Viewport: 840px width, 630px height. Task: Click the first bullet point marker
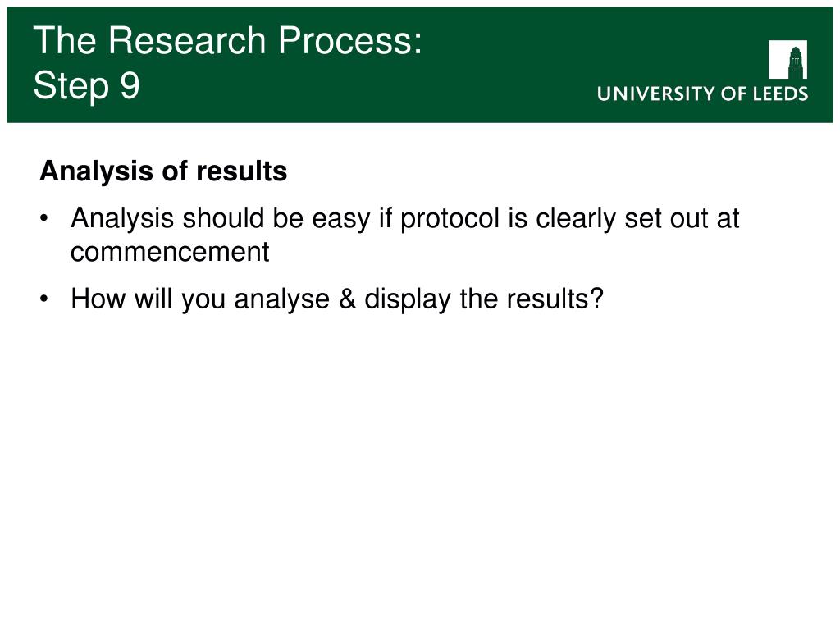tap(44, 218)
